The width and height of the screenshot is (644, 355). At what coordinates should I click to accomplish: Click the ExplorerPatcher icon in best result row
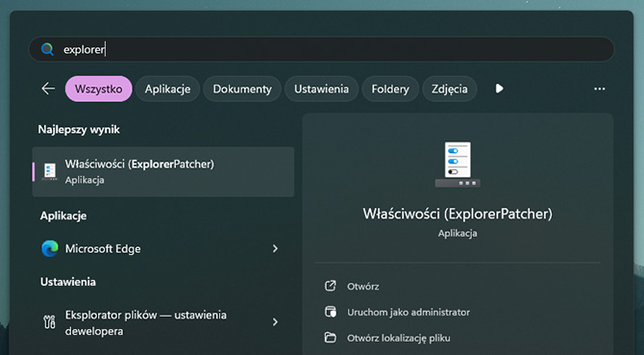pos(50,172)
